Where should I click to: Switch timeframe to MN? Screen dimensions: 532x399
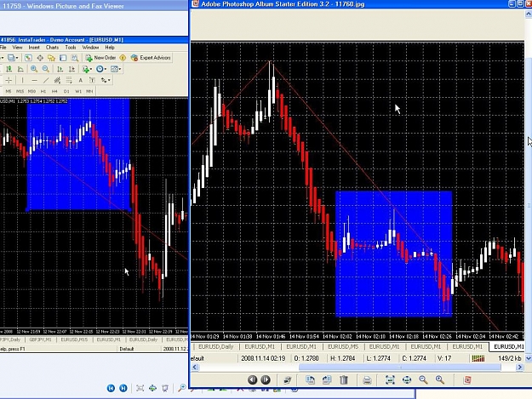[89, 91]
